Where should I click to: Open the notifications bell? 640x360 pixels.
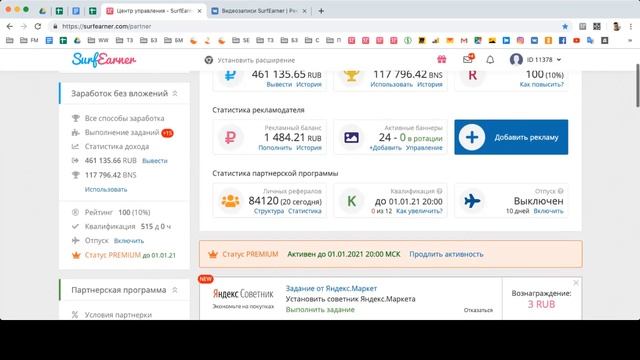490,60
